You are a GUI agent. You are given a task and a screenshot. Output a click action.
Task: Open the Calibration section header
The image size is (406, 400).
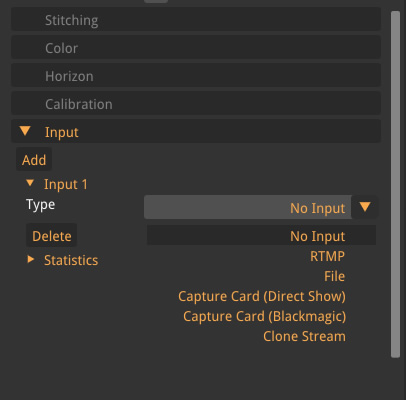tap(196, 104)
